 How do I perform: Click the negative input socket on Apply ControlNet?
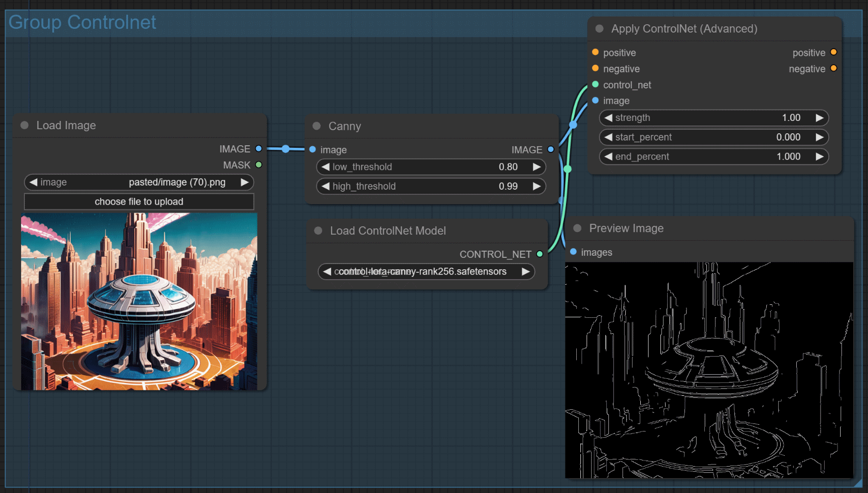click(x=595, y=68)
